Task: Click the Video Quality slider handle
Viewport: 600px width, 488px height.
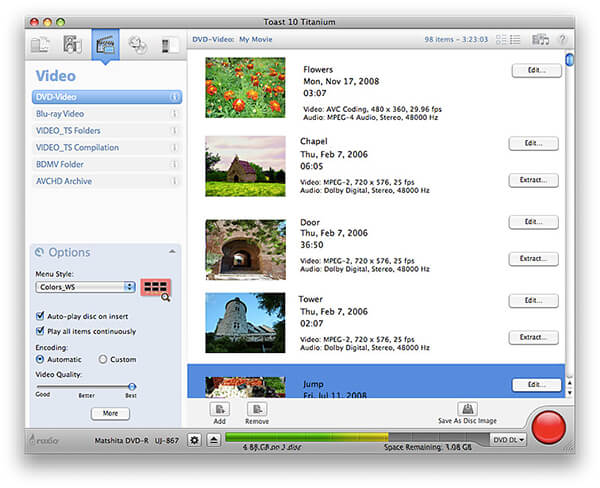Action: pos(132,386)
